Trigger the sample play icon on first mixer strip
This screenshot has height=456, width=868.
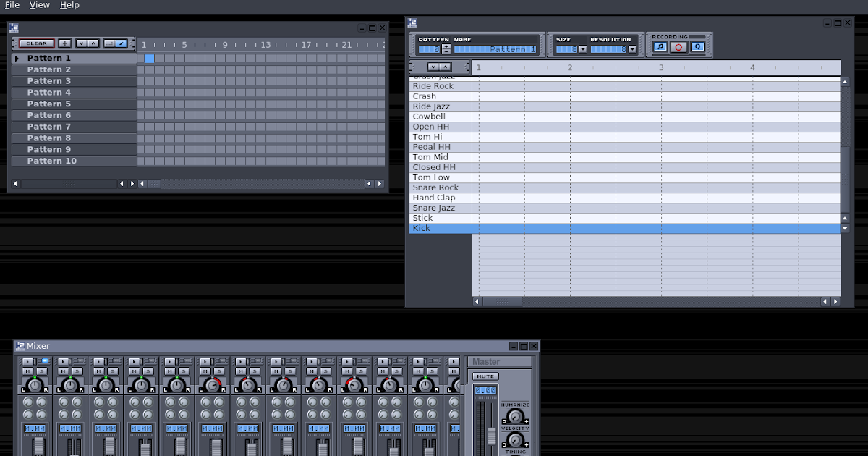click(x=28, y=361)
